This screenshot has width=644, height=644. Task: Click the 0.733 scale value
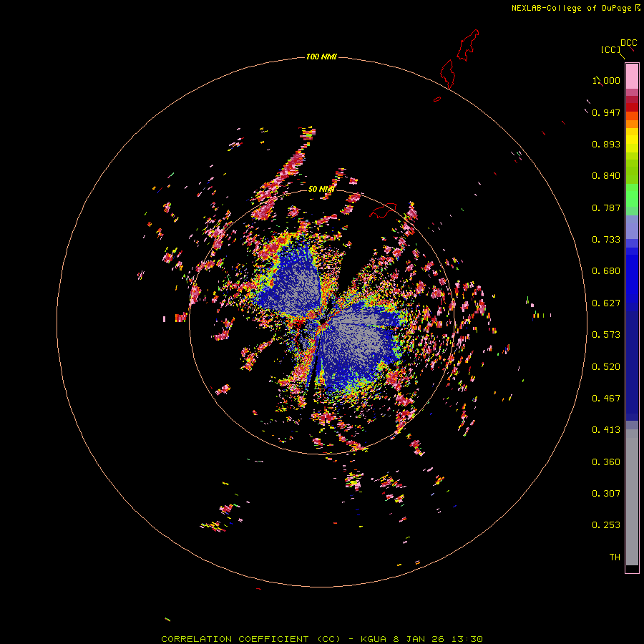tap(606, 240)
